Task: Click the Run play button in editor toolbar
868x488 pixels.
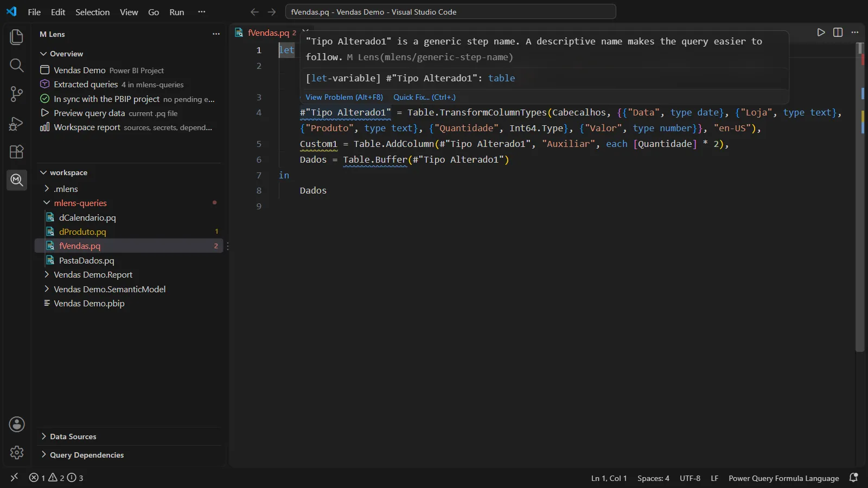Action: tap(821, 33)
